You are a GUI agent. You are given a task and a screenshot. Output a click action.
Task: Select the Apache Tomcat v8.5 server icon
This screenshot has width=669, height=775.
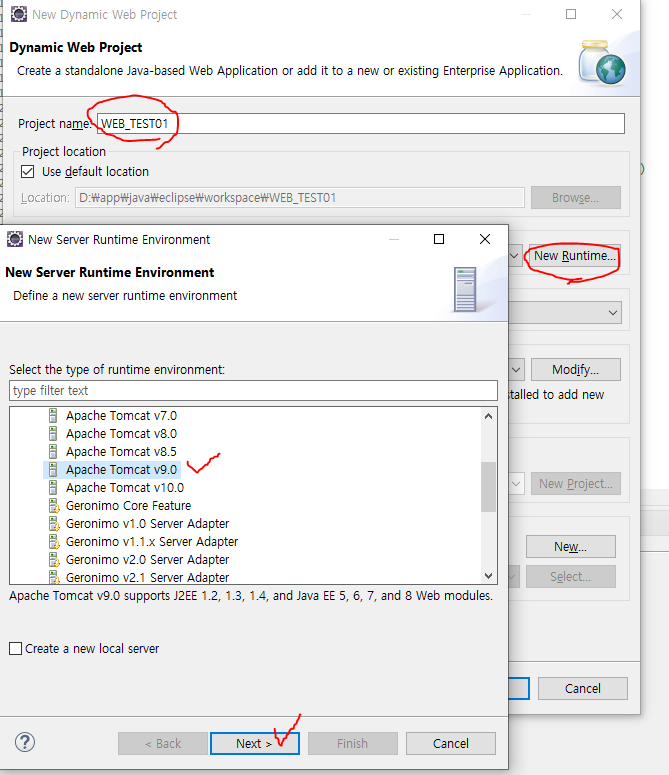(53, 451)
